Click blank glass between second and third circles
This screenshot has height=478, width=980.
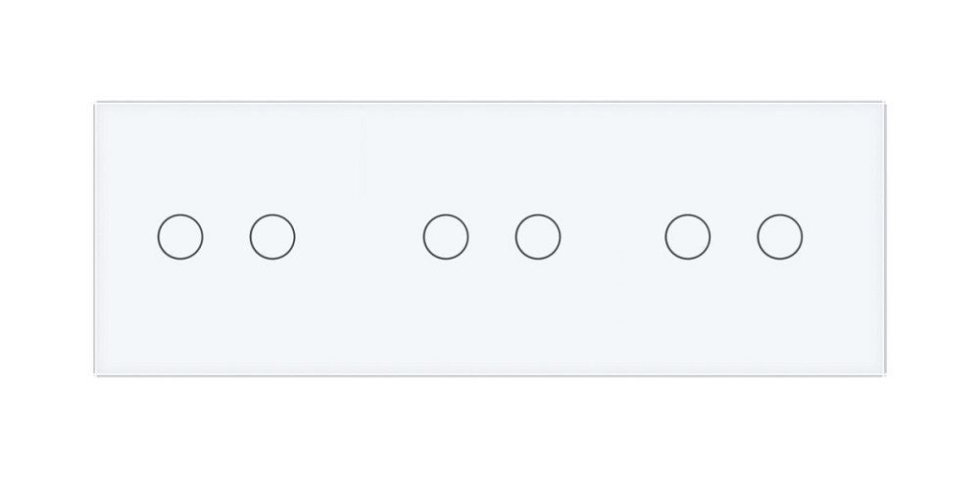tap(359, 237)
